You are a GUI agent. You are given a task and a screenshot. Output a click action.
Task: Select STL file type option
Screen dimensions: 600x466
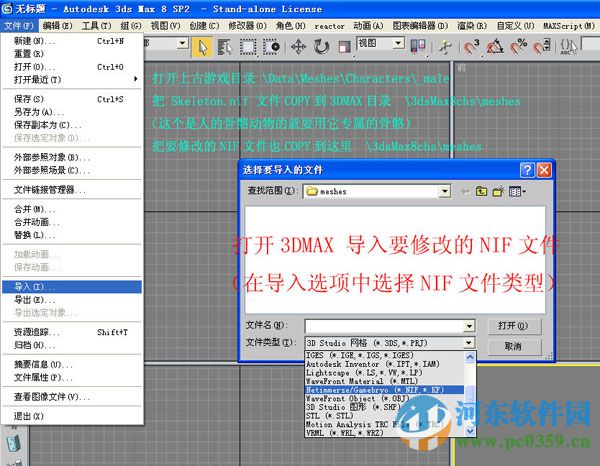[385, 416]
